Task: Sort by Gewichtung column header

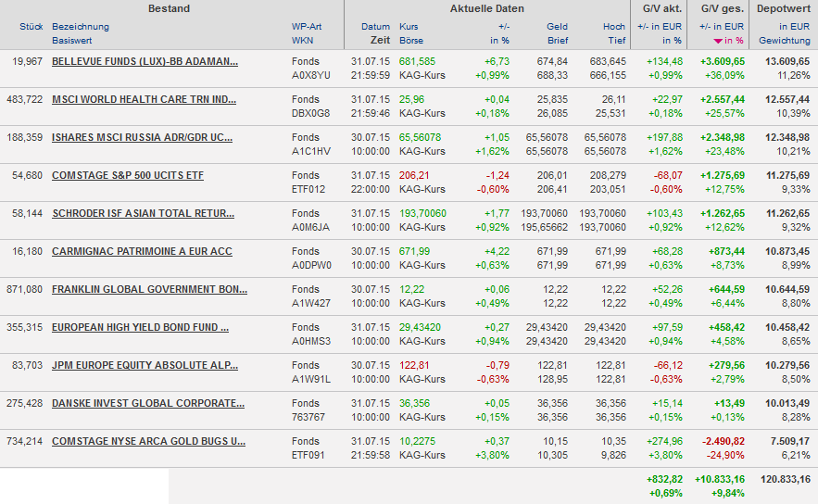Action: point(785,41)
